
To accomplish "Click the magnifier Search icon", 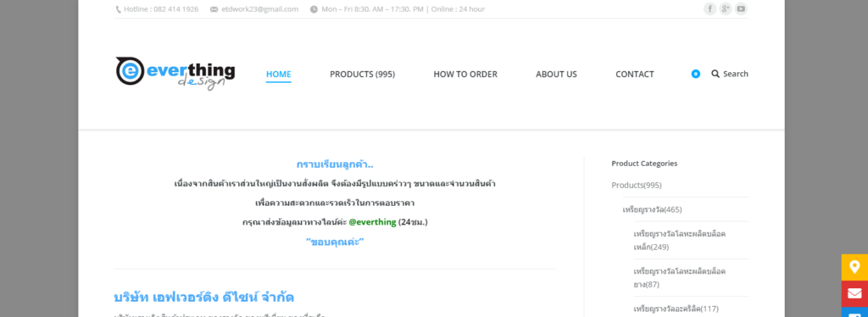I will pyautogui.click(x=715, y=74).
